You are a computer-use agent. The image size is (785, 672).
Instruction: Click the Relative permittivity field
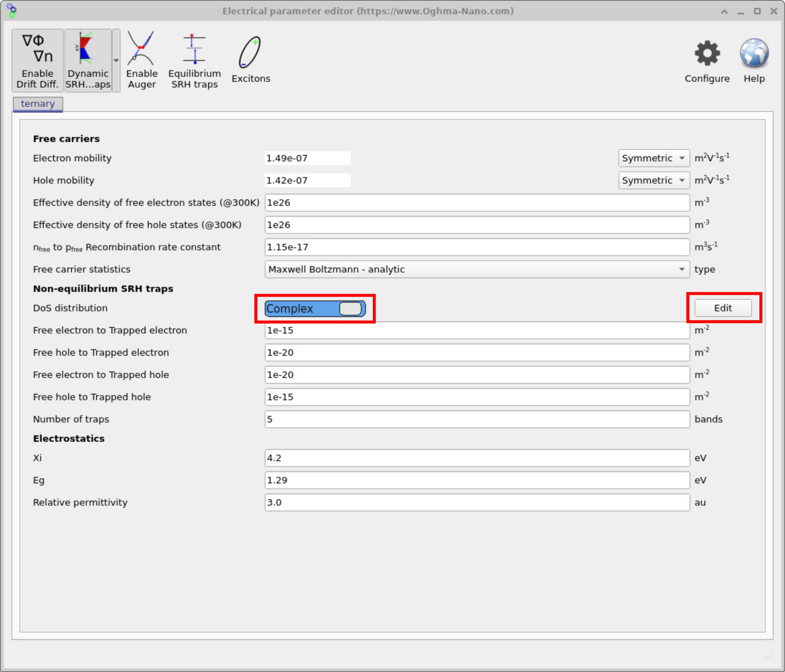pos(477,502)
